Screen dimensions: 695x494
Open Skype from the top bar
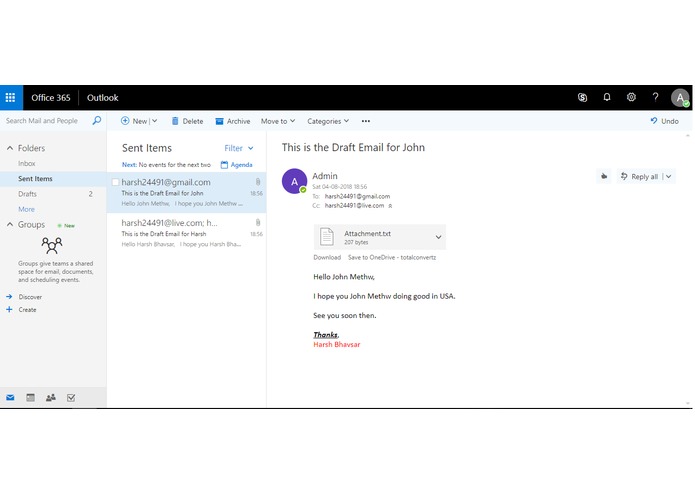[x=582, y=97]
